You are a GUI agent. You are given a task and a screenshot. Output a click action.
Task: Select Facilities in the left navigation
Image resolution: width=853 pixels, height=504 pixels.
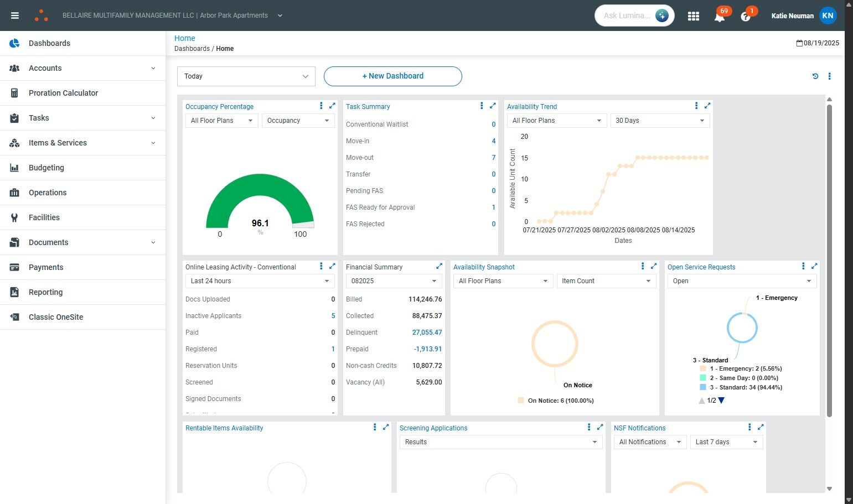44,217
